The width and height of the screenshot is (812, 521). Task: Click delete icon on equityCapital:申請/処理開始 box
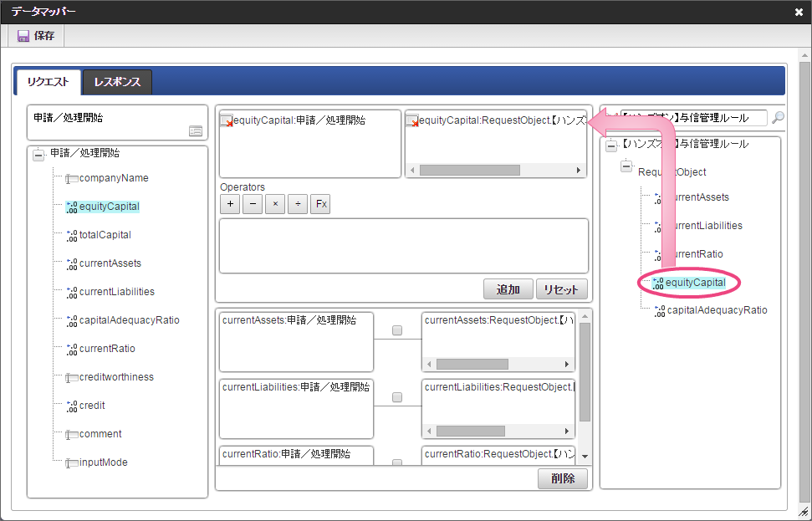pos(227,121)
